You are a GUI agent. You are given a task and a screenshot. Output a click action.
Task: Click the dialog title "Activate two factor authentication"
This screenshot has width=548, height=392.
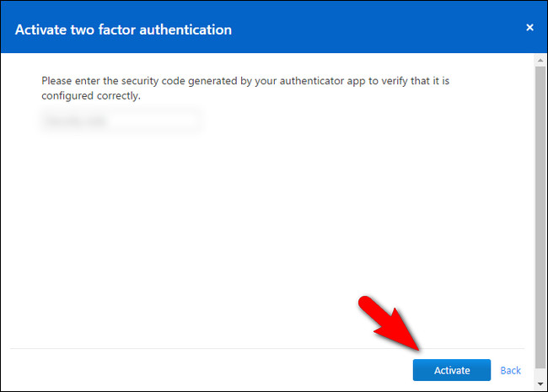click(x=123, y=30)
